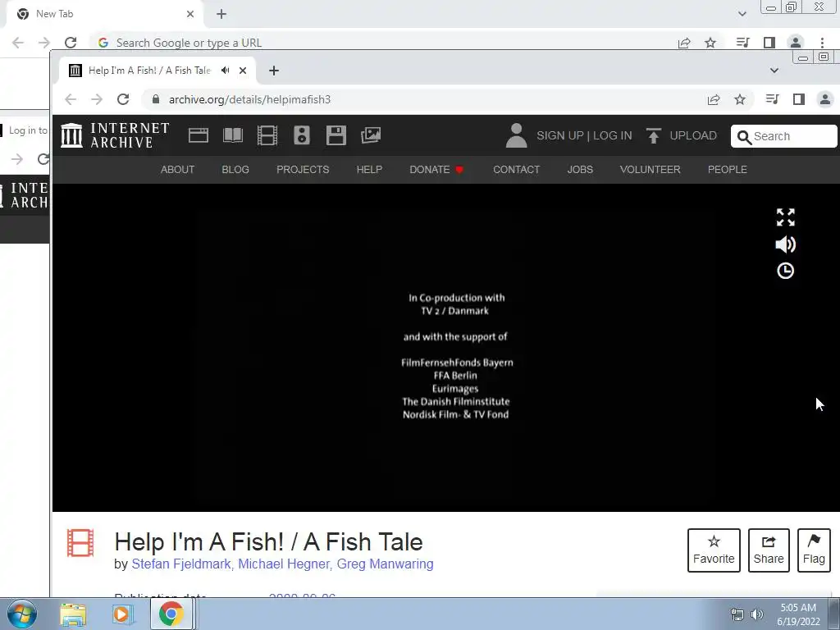Reload page in back Chrome window
Image resolution: width=840 pixels, height=630 pixels.
(71, 43)
